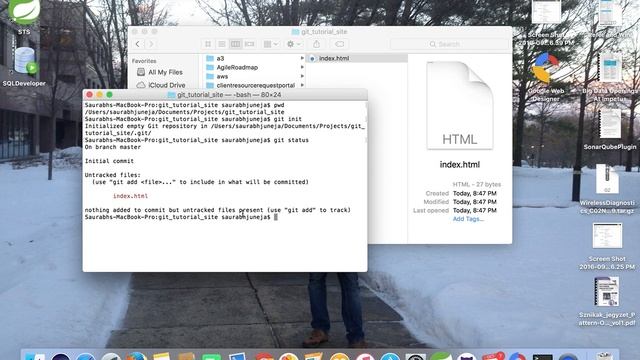The width and height of the screenshot is (640, 360).
Task: Click the Modified date 'Today, 8:47 PM'
Action: 475,202
